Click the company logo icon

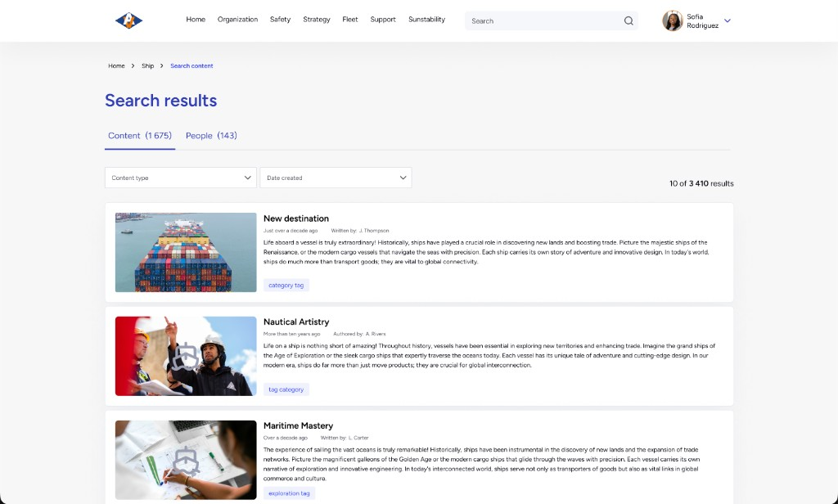coord(128,20)
